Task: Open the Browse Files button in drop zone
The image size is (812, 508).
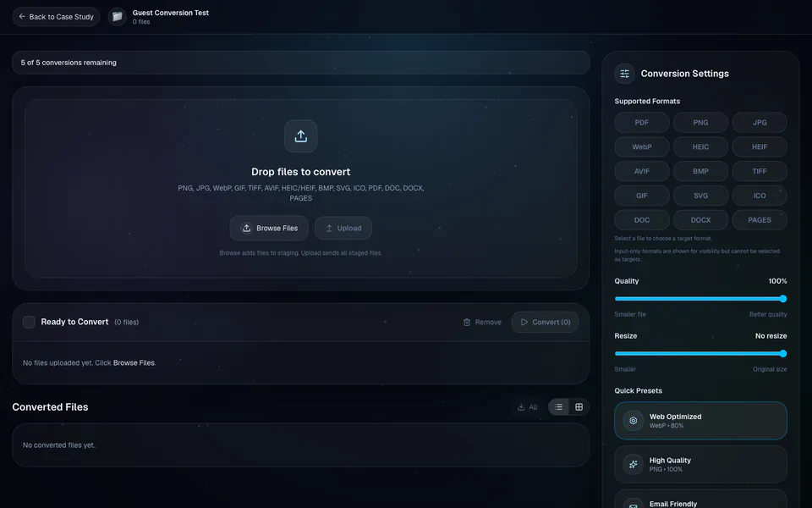Action: 269,228
